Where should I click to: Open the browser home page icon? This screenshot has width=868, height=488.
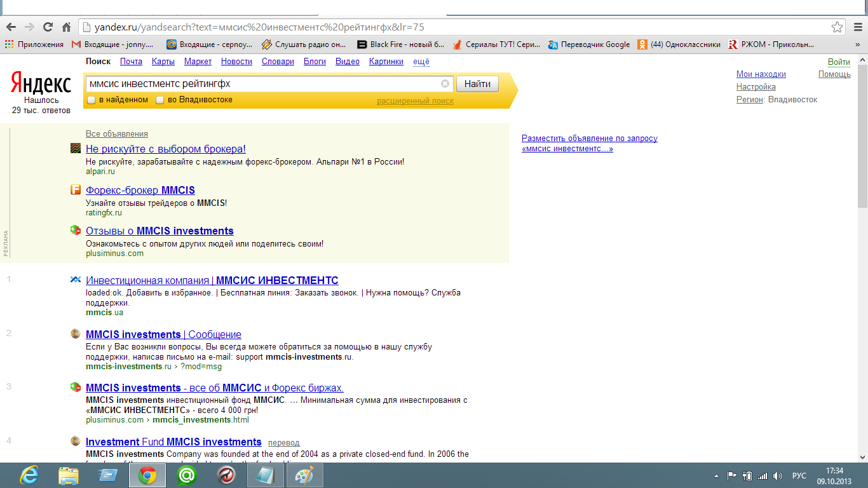coord(66,27)
